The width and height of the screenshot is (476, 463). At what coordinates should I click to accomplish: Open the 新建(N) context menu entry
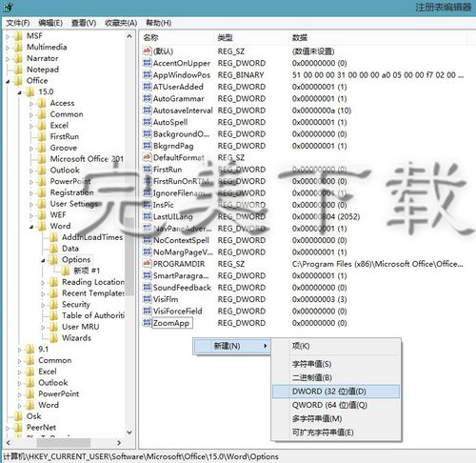click(232, 346)
